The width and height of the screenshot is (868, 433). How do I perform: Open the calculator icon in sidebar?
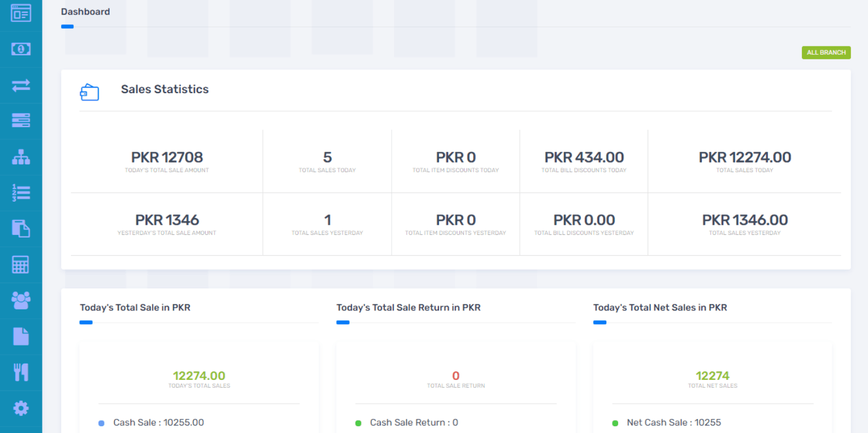click(x=21, y=264)
